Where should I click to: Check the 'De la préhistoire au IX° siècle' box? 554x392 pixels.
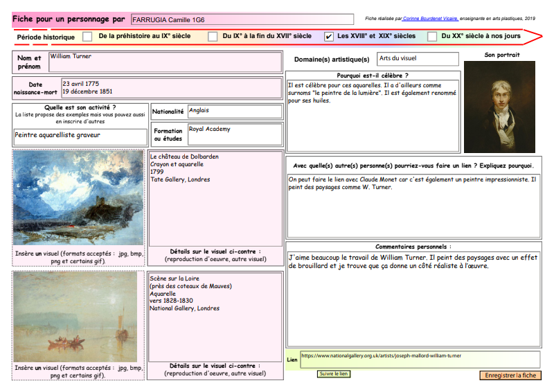tap(87, 36)
